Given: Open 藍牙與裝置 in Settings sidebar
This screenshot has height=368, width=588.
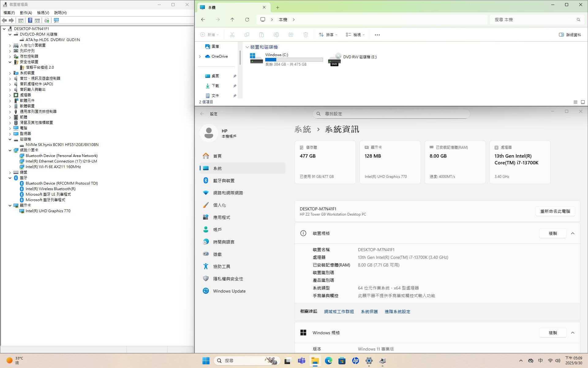Looking at the screenshot, I should click(224, 181).
